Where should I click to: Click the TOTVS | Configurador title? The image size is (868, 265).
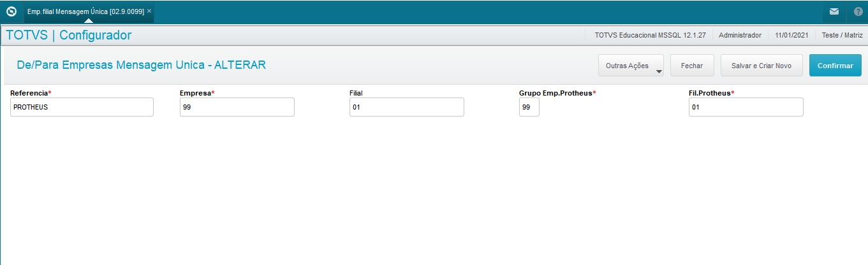pos(69,35)
